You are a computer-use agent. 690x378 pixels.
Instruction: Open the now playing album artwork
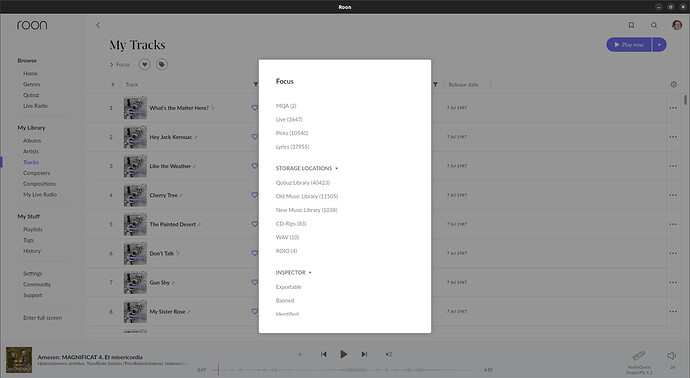pyautogui.click(x=19, y=360)
